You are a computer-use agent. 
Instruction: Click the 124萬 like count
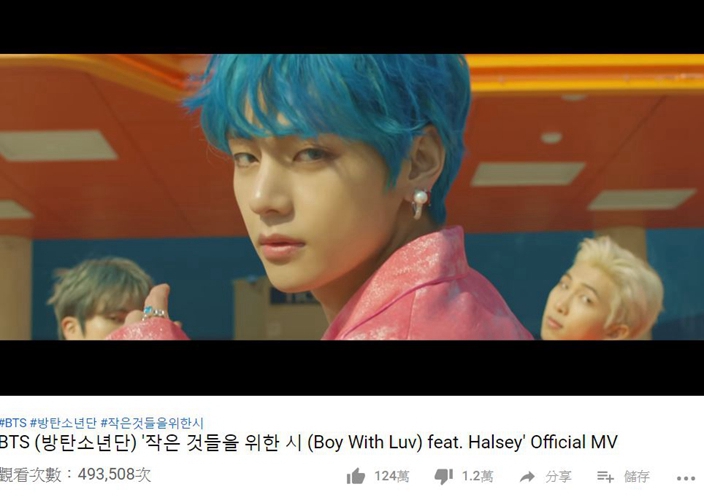coord(392,476)
